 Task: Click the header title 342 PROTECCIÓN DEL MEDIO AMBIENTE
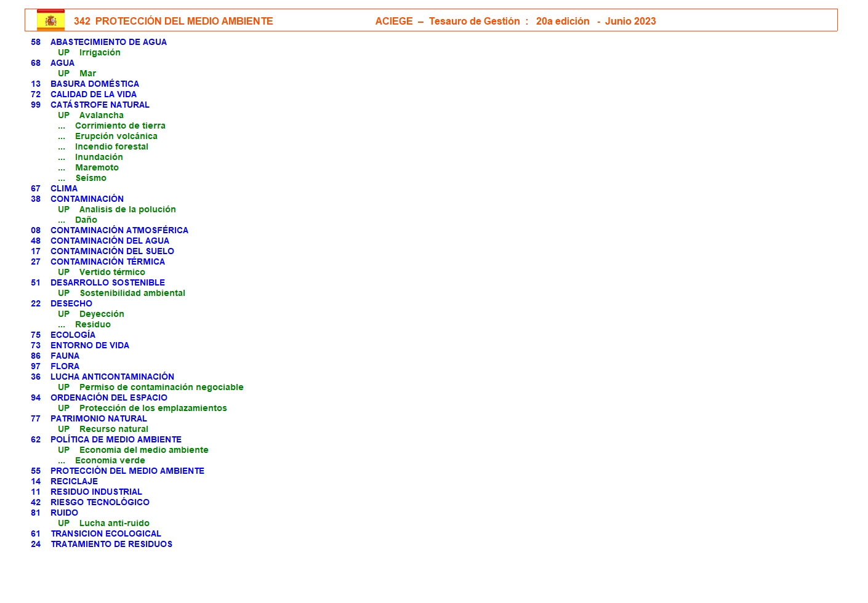coord(173,21)
